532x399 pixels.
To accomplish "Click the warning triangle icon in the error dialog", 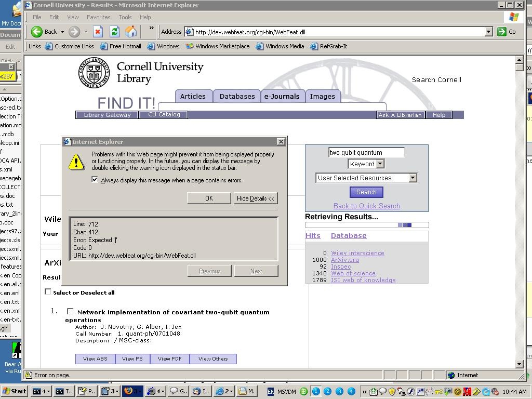I will coord(76,162).
